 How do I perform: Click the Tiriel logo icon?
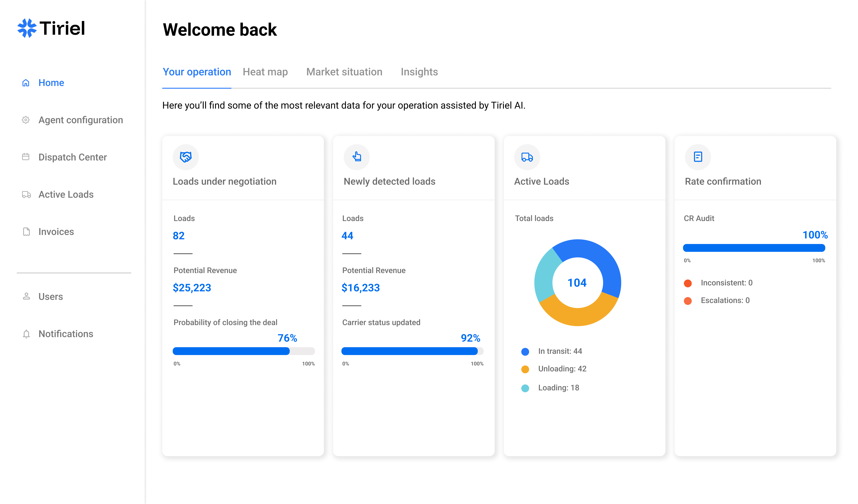[27, 28]
